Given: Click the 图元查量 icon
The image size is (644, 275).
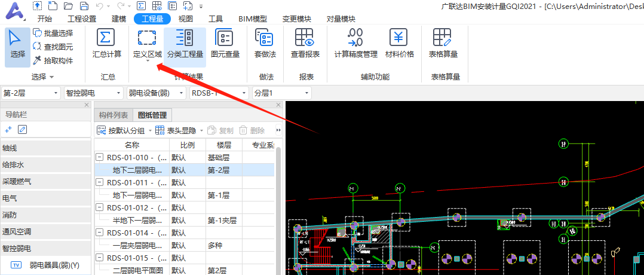Looking at the screenshot, I should pos(224,38).
